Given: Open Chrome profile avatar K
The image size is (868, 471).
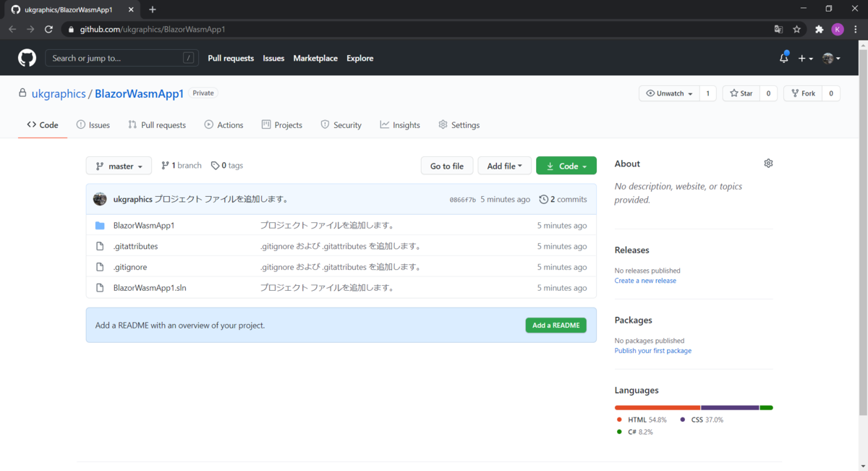Looking at the screenshot, I should coord(838,30).
